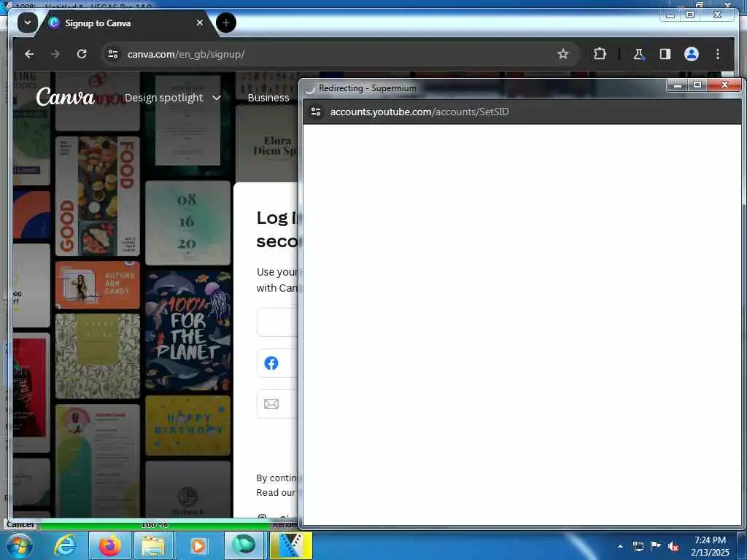Select the 100% For The Planet thumbnail
747x560 pixels.
pyautogui.click(x=187, y=330)
